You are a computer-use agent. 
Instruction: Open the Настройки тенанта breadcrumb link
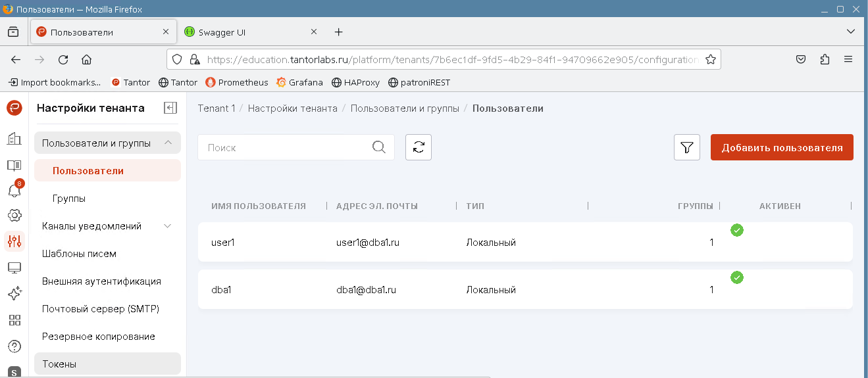[x=292, y=108]
